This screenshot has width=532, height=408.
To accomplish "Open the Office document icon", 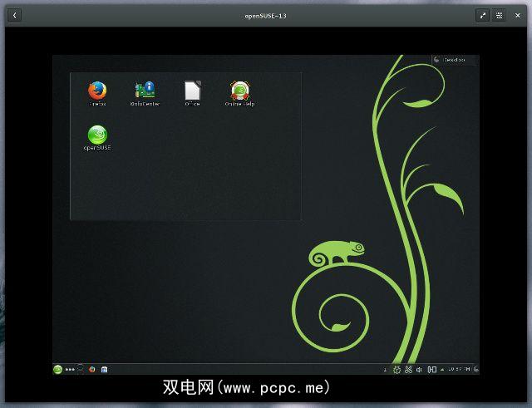I will click(192, 93).
